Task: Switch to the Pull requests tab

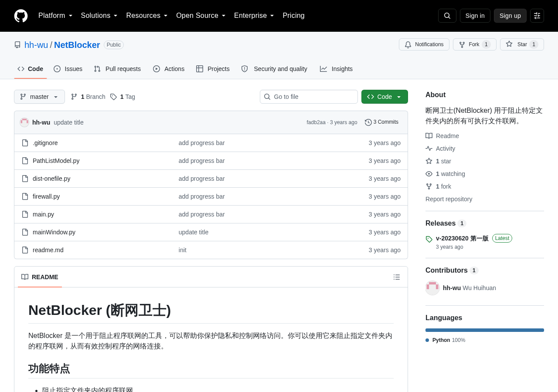Action: (117, 69)
